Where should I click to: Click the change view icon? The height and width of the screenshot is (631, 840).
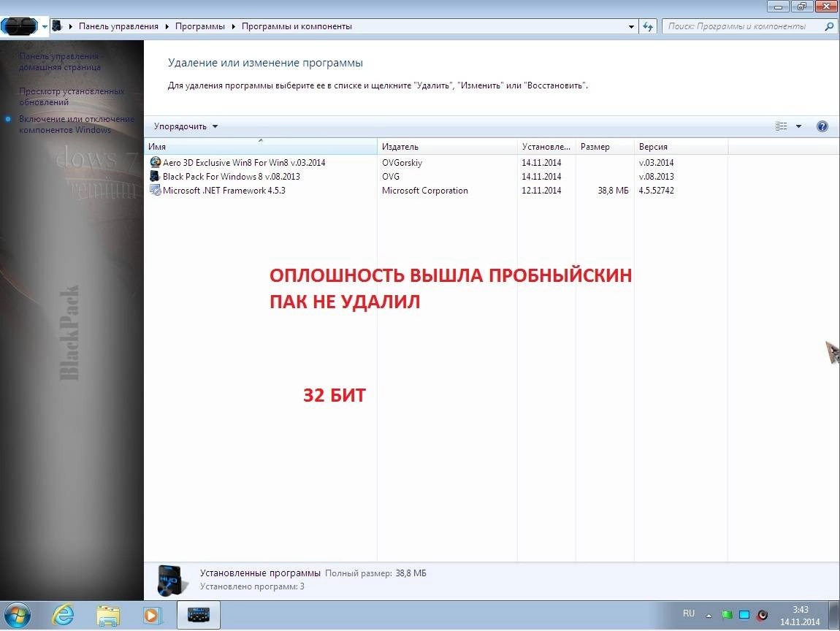point(781,126)
